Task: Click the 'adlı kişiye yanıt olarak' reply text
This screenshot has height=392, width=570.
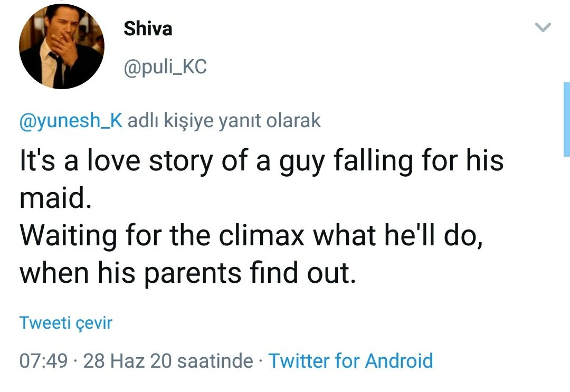Action: (224, 121)
